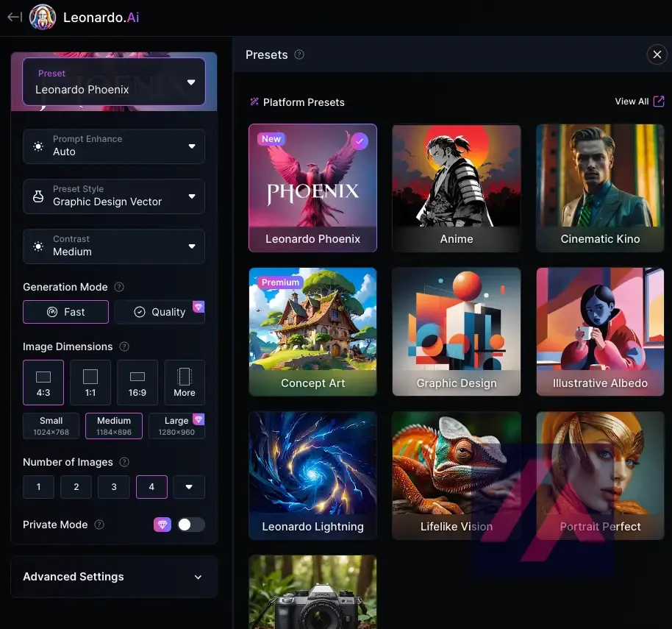The height and width of the screenshot is (629, 672).
Task: Choose the 16:9 aspect ratio
Action: point(137,383)
